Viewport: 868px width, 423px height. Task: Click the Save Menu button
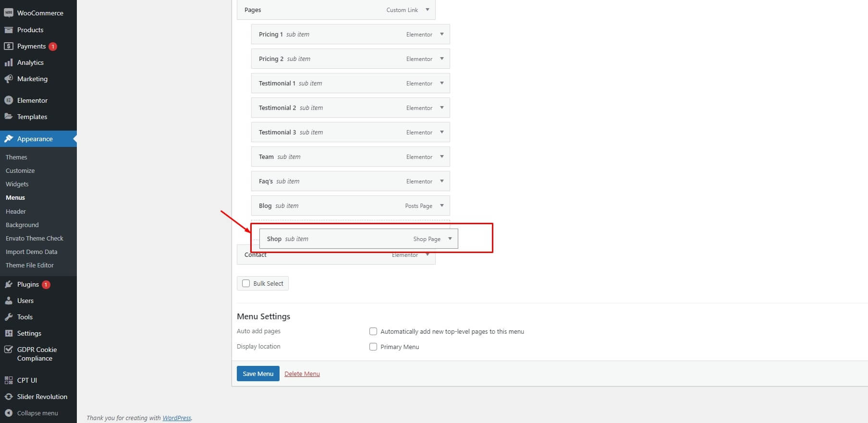click(x=258, y=374)
